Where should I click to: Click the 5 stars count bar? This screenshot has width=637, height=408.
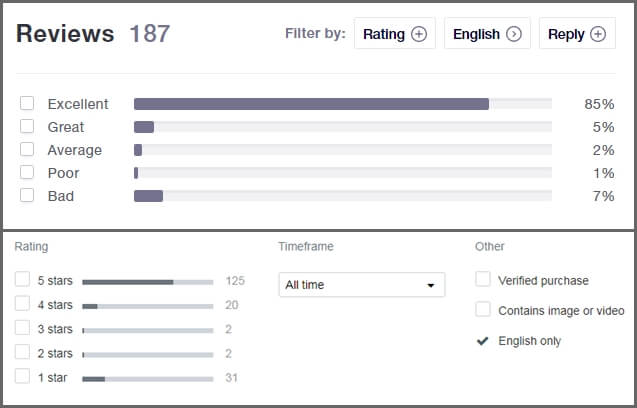pos(148,282)
